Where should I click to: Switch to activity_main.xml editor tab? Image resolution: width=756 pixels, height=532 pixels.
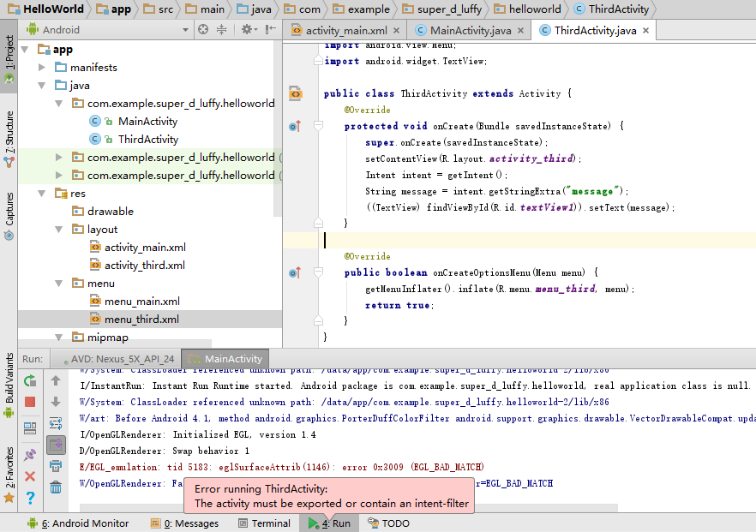[345, 30]
